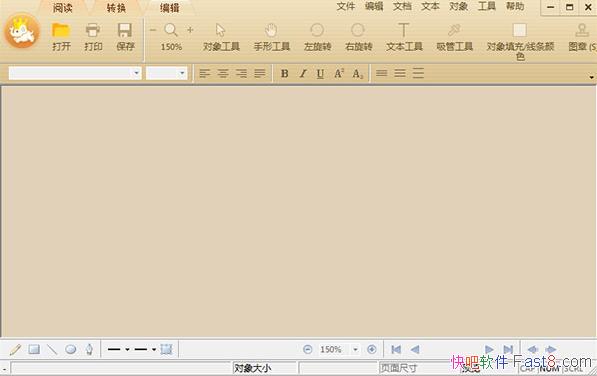Select the 对象工具 arrow tool
This screenshot has height=376, width=597.
pos(220,30)
